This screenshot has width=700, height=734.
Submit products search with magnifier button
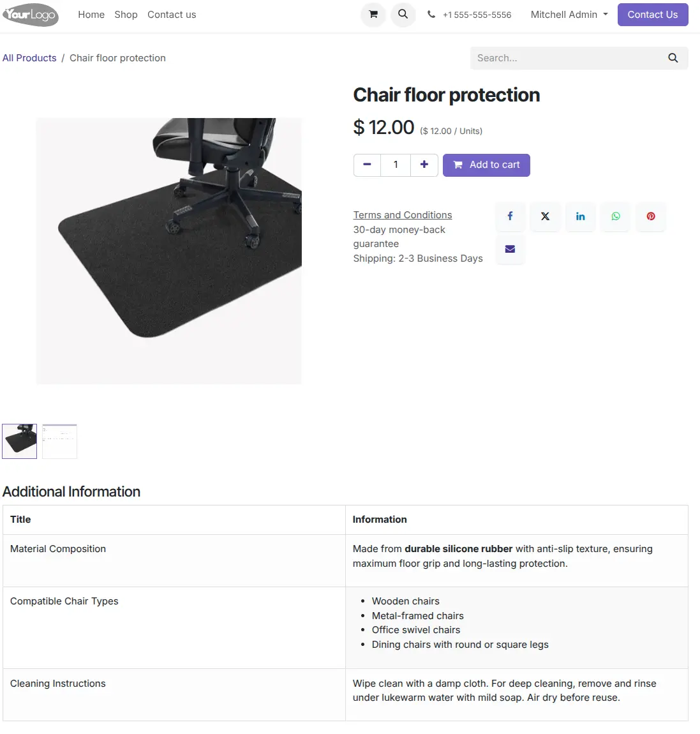[673, 58]
